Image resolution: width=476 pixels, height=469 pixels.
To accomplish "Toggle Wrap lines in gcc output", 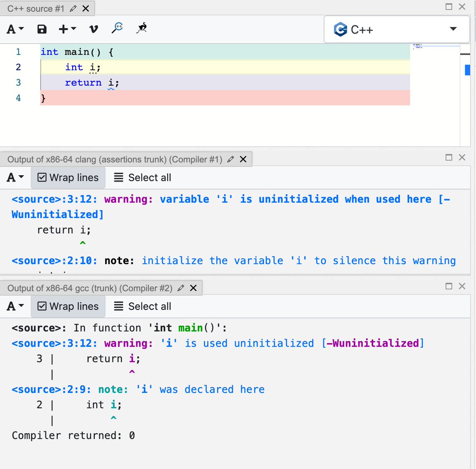I will (68, 306).
